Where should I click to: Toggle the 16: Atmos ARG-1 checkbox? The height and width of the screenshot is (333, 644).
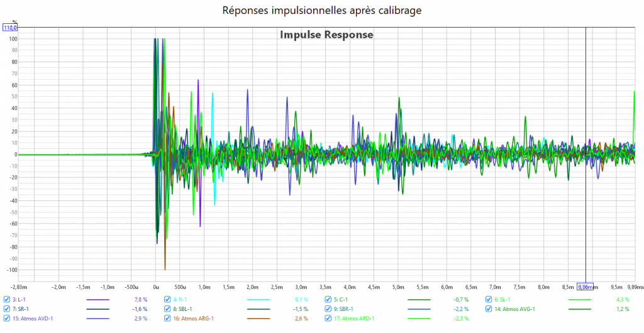168,319
